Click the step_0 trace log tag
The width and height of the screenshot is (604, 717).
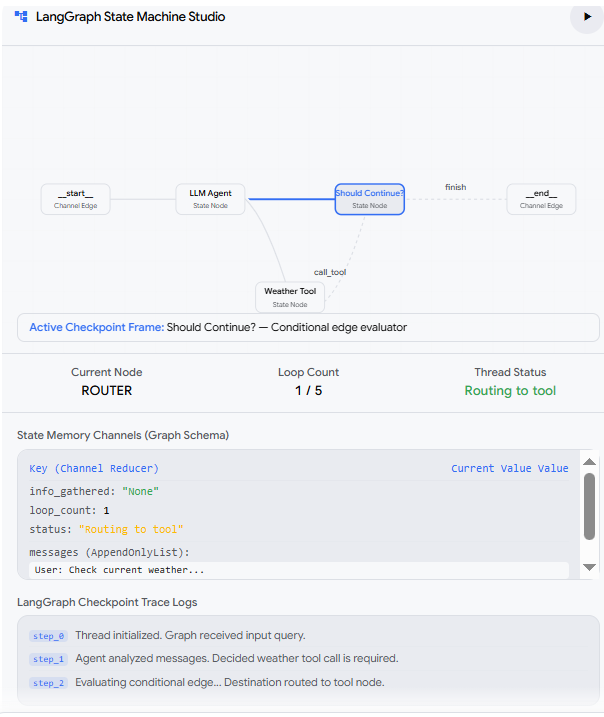pyautogui.click(x=48, y=636)
